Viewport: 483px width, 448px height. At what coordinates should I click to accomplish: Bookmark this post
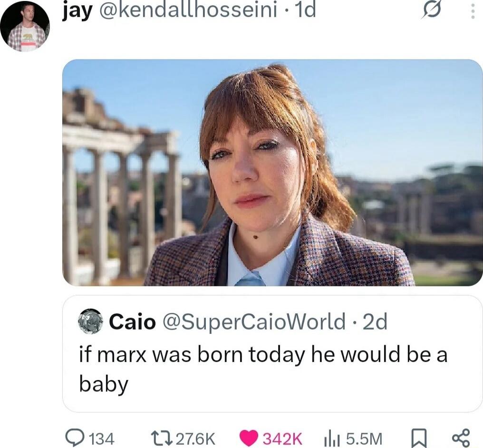tap(419, 438)
